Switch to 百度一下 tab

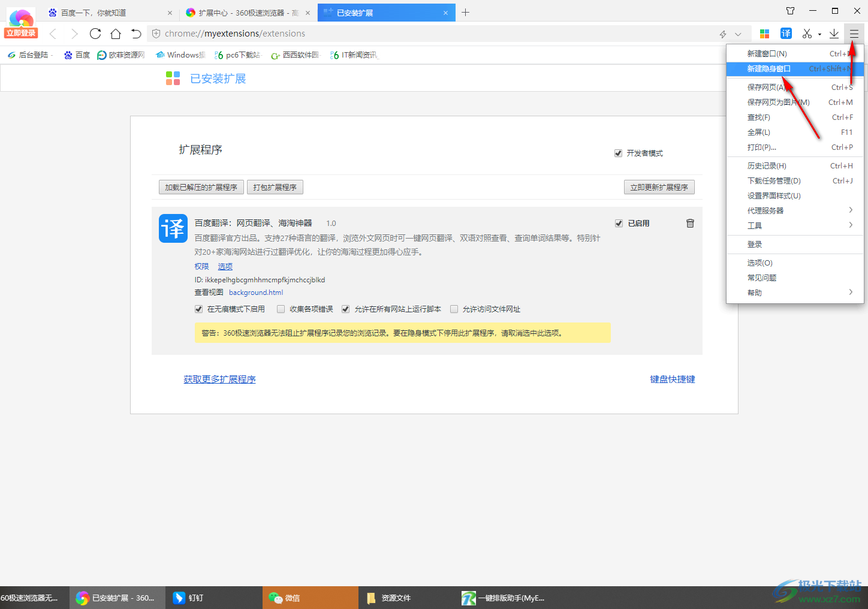110,13
